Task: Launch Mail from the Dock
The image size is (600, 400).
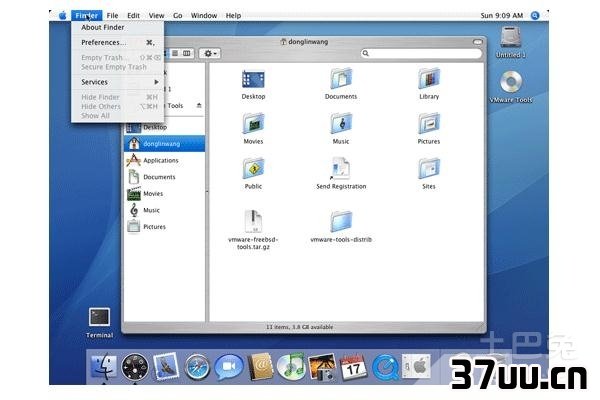Action: 166,366
